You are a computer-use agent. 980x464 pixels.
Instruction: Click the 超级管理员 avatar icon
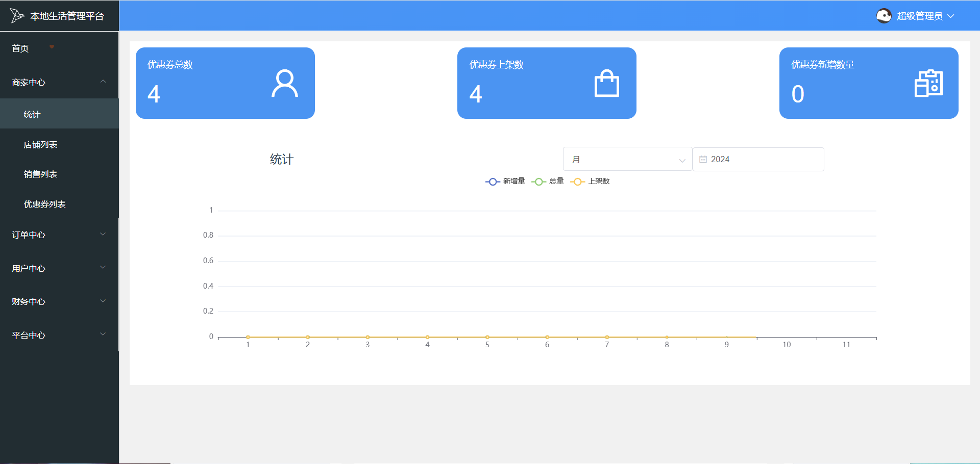884,16
